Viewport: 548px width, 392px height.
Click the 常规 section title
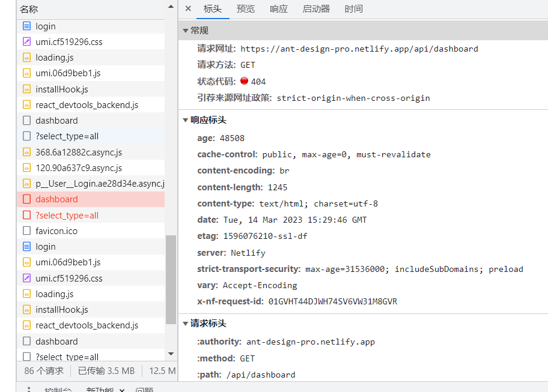coord(199,31)
